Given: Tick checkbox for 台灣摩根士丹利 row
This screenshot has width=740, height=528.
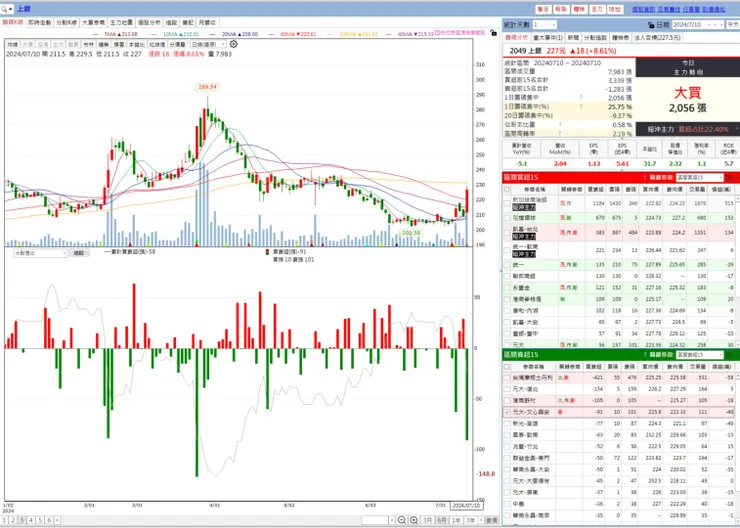Looking at the screenshot, I should click(507, 378).
